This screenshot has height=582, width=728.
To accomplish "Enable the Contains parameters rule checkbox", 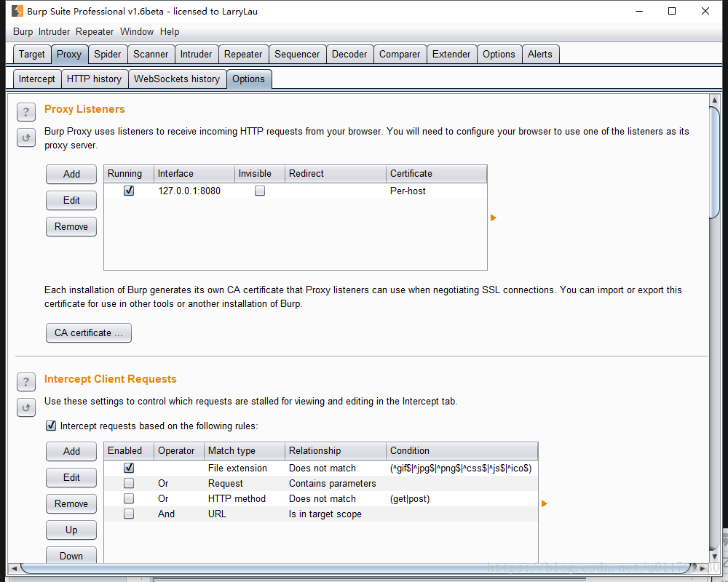I will click(x=129, y=483).
